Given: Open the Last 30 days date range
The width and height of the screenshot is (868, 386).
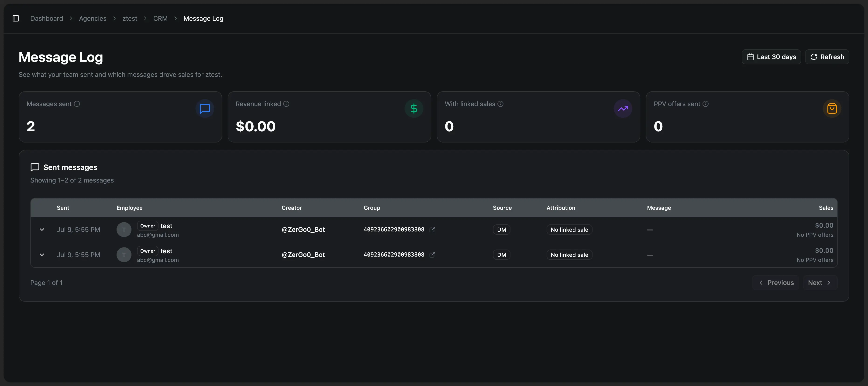Looking at the screenshot, I should click(771, 57).
